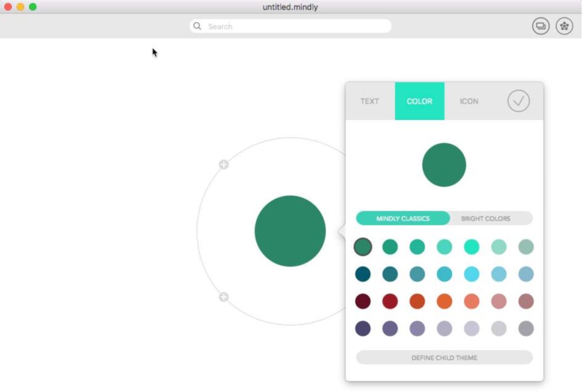Maximize the window with green button
This screenshot has height=392, width=583.
click(33, 6)
